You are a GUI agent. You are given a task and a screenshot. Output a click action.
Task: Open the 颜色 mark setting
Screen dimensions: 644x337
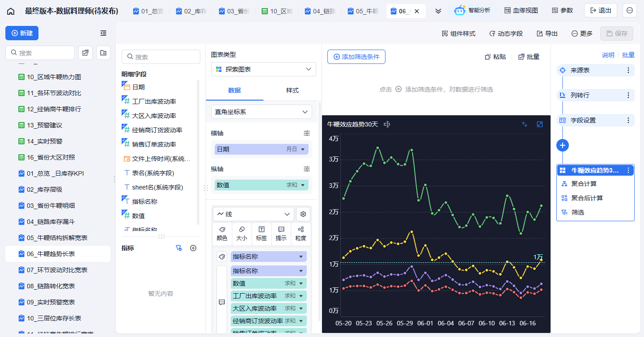(x=222, y=234)
